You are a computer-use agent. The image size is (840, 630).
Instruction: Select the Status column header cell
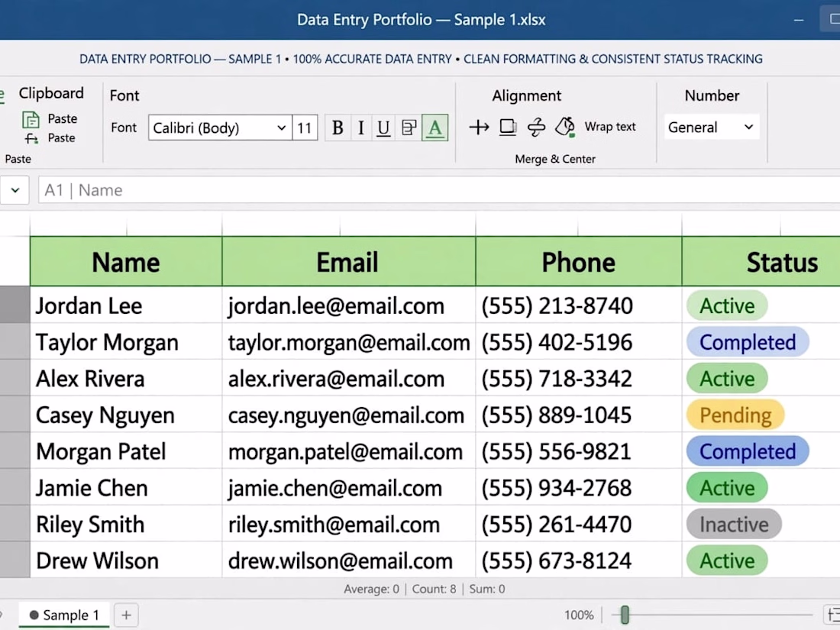coord(761,261)
